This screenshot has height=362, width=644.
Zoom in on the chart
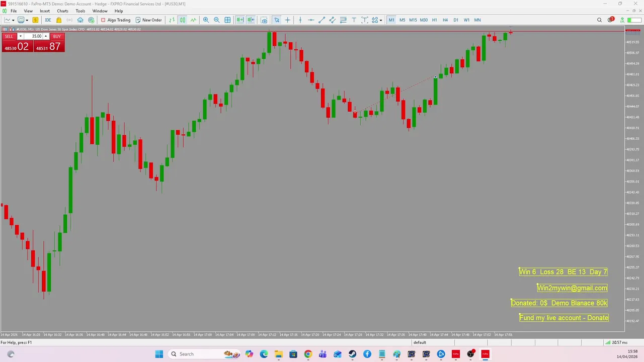(206, 20)
